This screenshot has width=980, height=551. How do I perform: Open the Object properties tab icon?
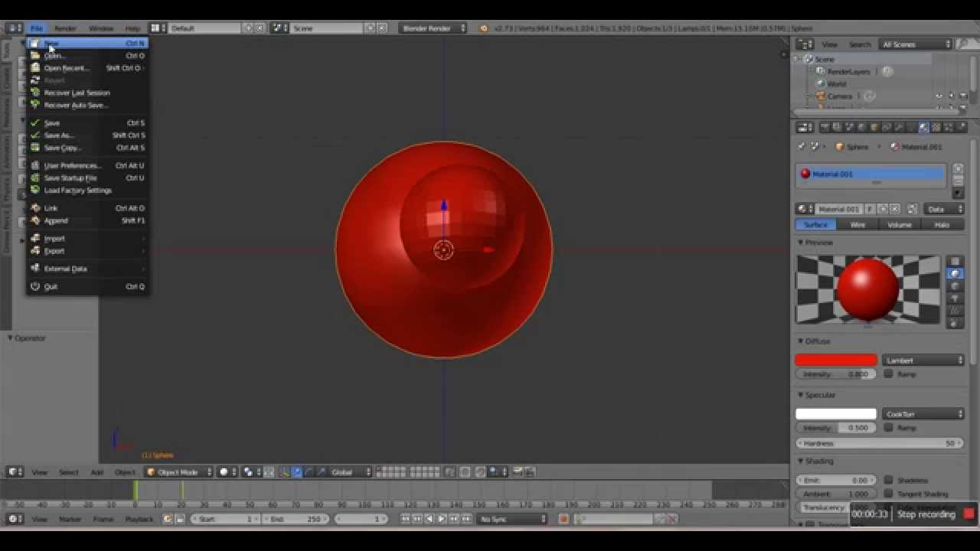874,128
